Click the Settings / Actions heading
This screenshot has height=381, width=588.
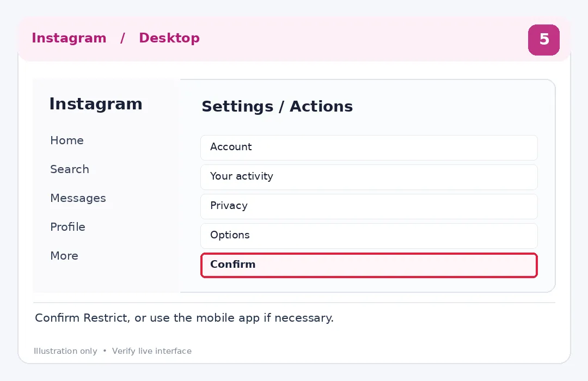277,106
